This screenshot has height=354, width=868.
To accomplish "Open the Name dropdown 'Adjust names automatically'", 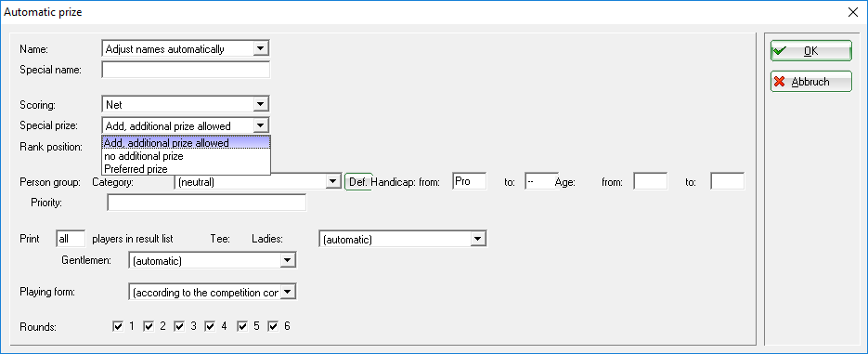I will pyautogui.click(x=186, y=48).
